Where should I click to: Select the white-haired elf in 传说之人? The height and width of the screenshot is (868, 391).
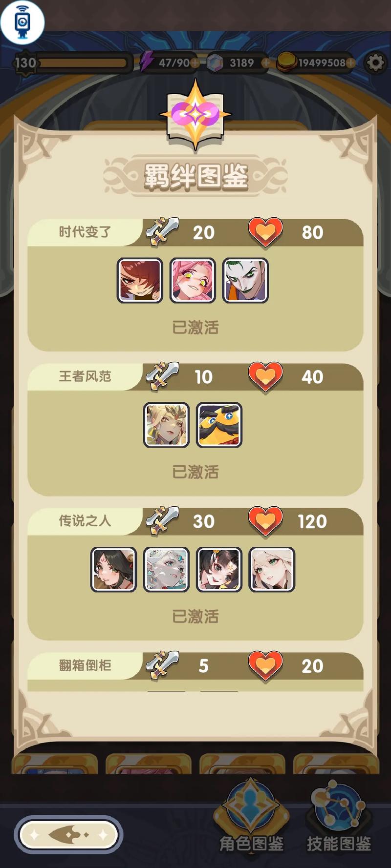click(x=166, y=570)
